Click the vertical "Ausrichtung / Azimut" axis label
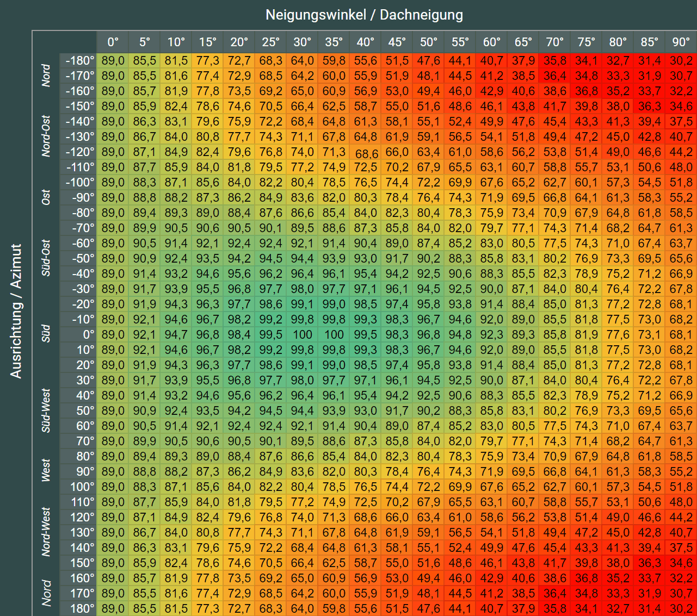The height and width of the screenshot is (616, 697). pos(16,311)
